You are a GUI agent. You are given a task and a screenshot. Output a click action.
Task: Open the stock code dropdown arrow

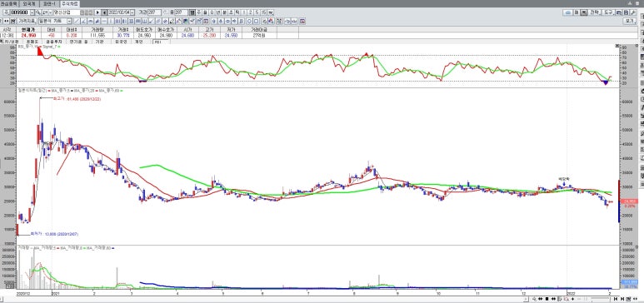tap(32, 12)
